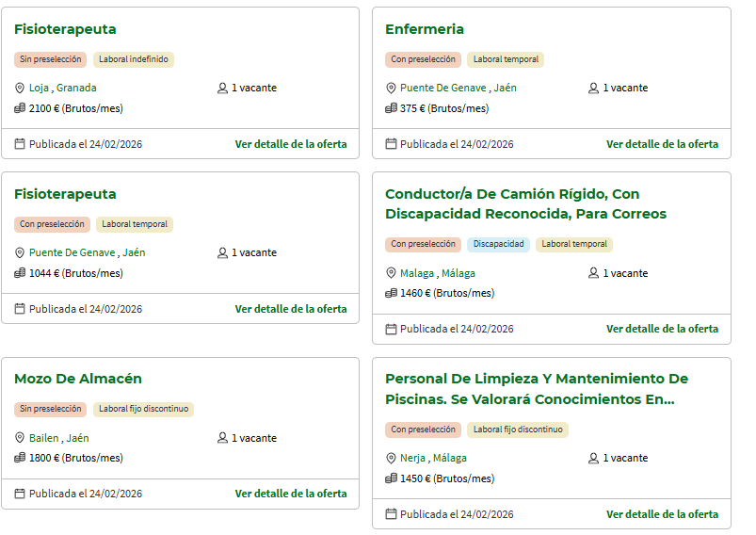The height and width of the screenshot is (535, 756).
Task: Open Fisioterapeuta offer in Loja title
Action: pyautogui.click(x=65, y=29)
